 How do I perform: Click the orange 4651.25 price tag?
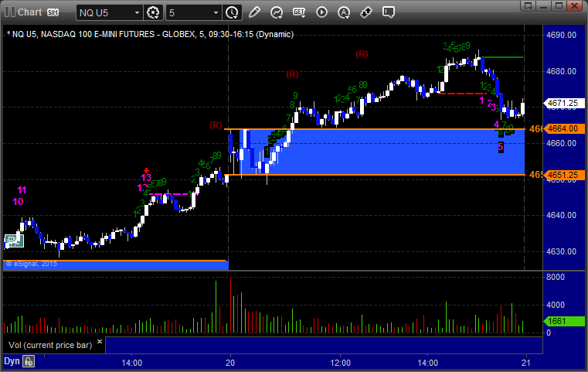click(x=563, y=175)
